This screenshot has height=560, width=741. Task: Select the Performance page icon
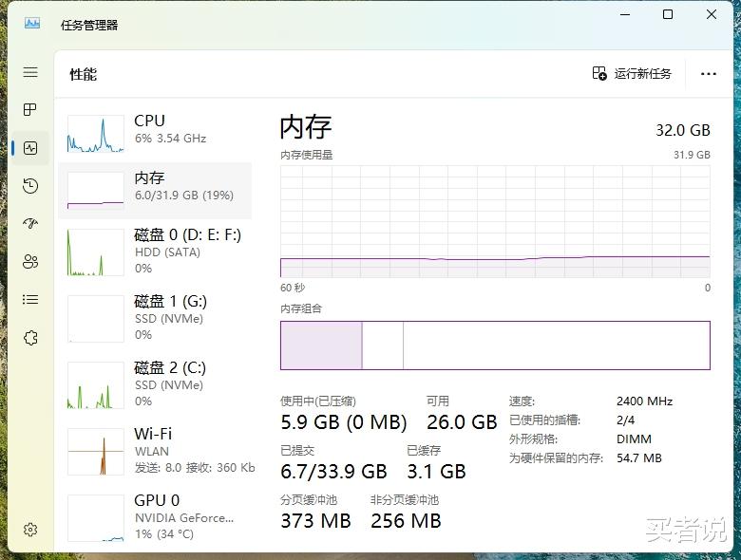[x=30, y=148]
